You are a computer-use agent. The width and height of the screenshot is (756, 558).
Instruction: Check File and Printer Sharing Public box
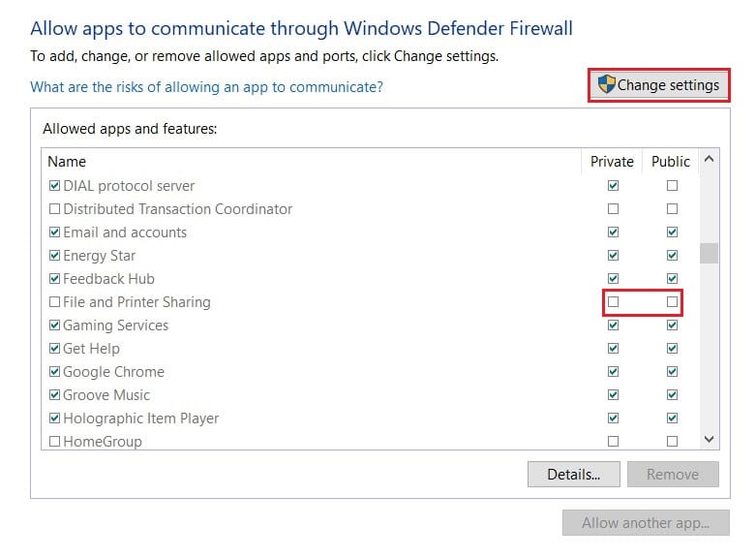(672, 302)
